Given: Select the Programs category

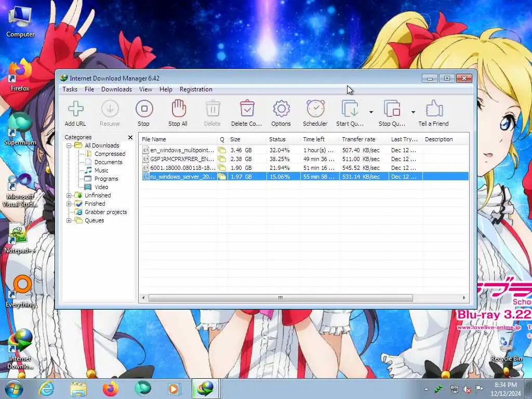Looking at the screenshot, I should pyautogui.click(x=106, y=179).
